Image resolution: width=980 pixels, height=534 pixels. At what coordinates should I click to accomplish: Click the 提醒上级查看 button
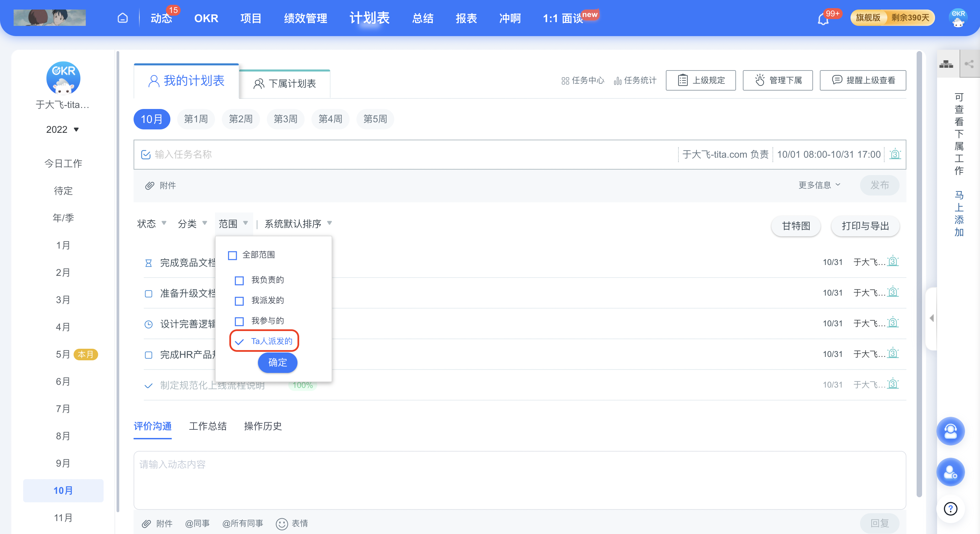(862, 80)
